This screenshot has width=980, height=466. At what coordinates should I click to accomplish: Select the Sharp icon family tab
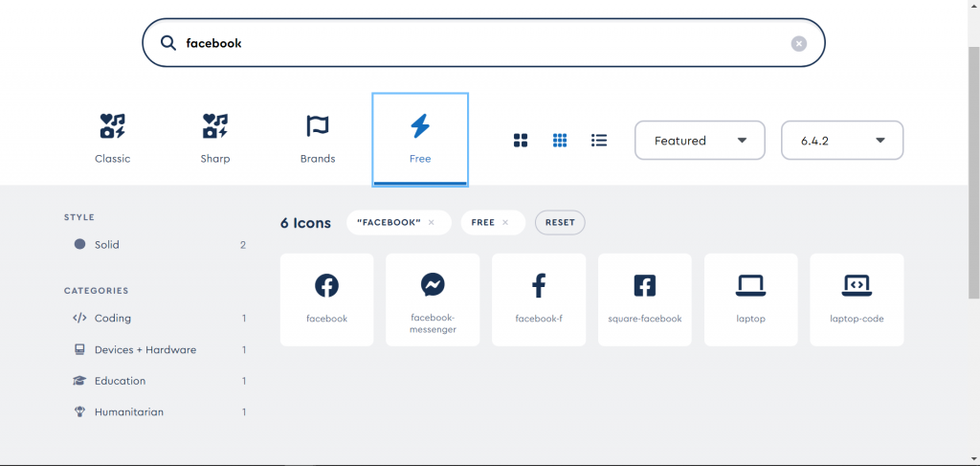point(215,140)
